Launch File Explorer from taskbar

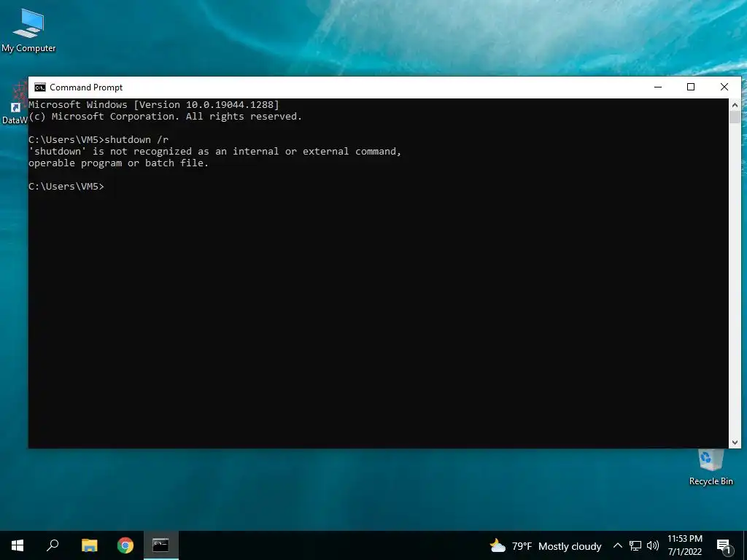coord(89,545)
